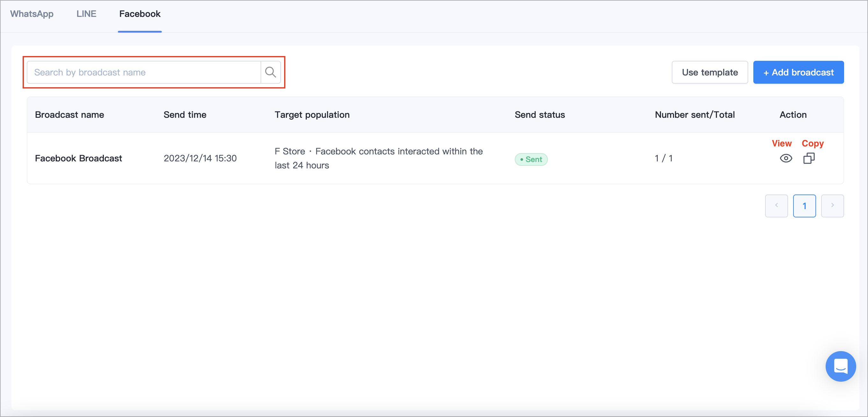Click the Send status column header
Screen dimensions: 868x417
pyautogui.click(x=540, y=115)
